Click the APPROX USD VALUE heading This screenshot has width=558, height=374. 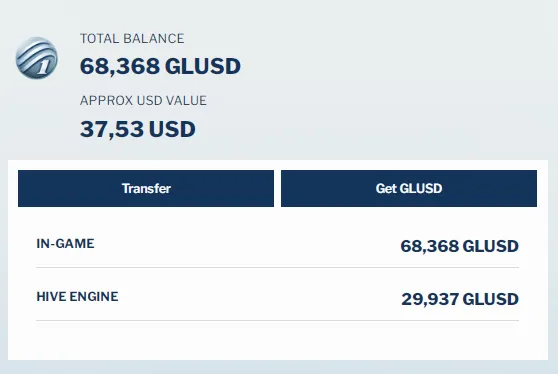pos(143,100)
